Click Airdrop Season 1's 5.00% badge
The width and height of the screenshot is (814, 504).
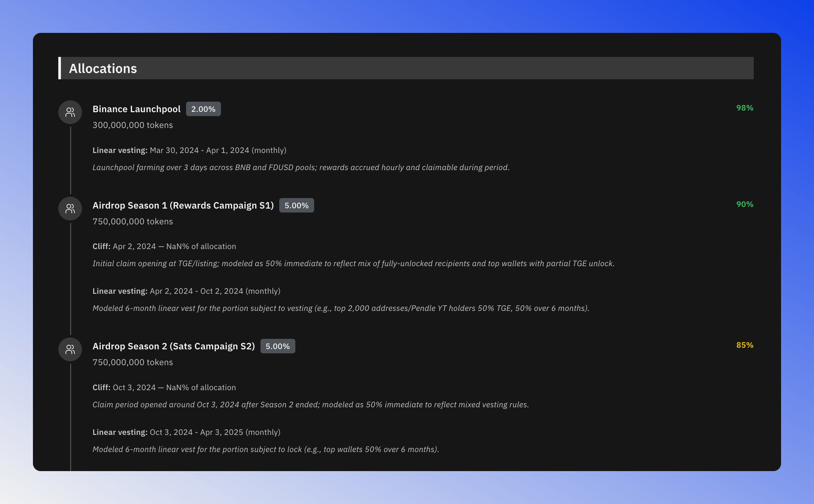[x=296, y=205]
